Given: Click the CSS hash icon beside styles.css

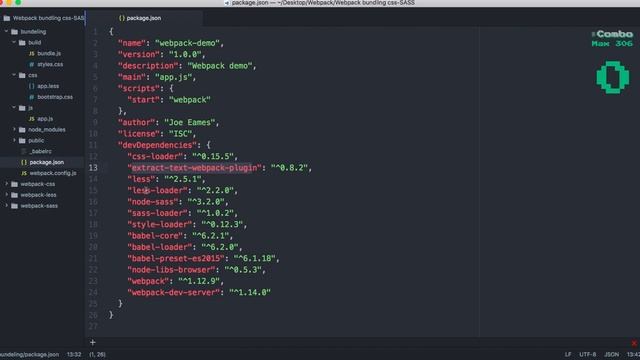Looking at the screenshot, I should coord(31,64).
